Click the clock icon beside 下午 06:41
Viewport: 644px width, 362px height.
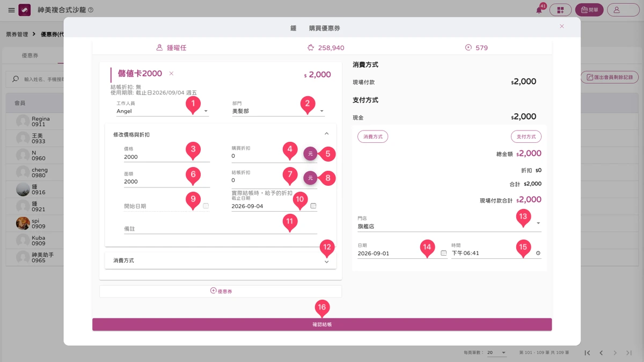tap(538, 253)
